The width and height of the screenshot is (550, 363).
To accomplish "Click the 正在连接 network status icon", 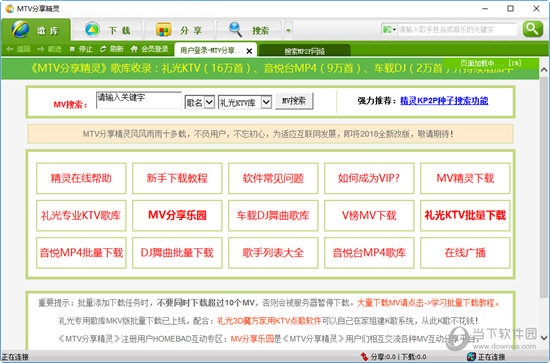I will click(x=471, y=357).
